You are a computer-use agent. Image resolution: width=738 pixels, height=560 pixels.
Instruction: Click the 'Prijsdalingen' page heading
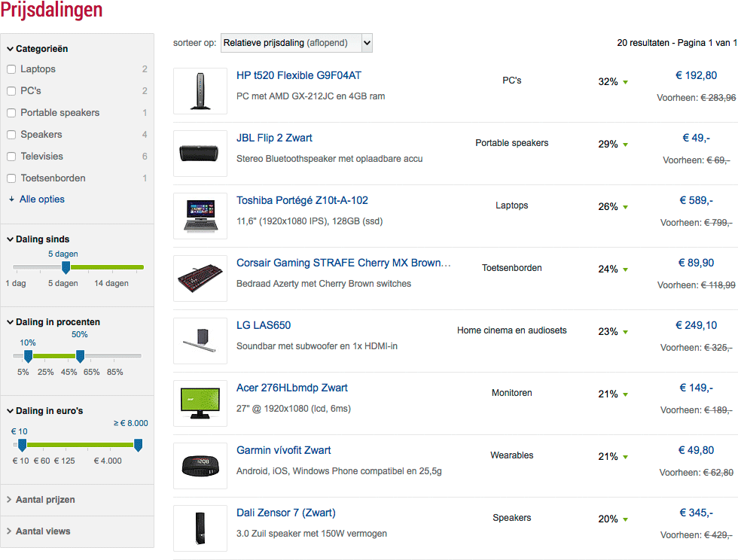pos(51,10)
